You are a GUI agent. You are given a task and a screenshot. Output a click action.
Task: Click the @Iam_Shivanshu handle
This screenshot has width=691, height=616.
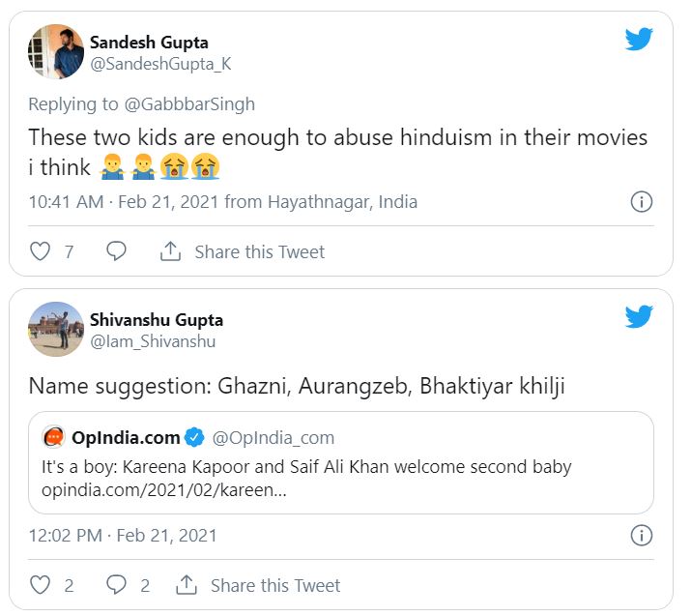coord(153,341)
